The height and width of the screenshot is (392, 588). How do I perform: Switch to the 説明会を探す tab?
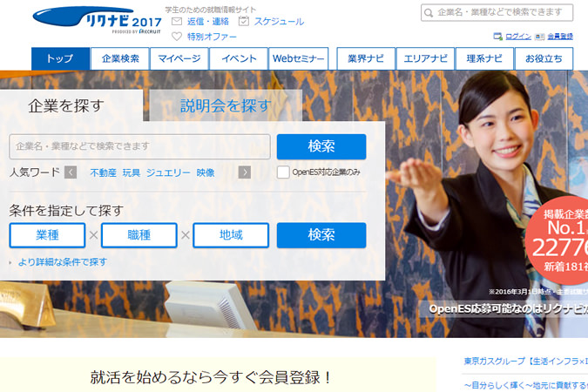pyautogui.click(x=226, y=105)
